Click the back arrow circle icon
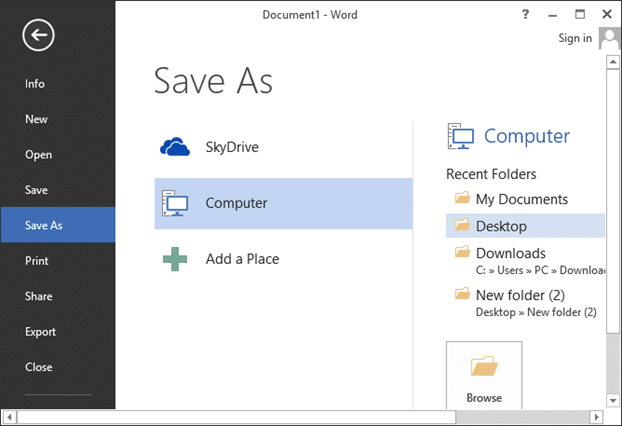Image resolution: width=622 pixels, height=426 pixels. click(38, 35)
